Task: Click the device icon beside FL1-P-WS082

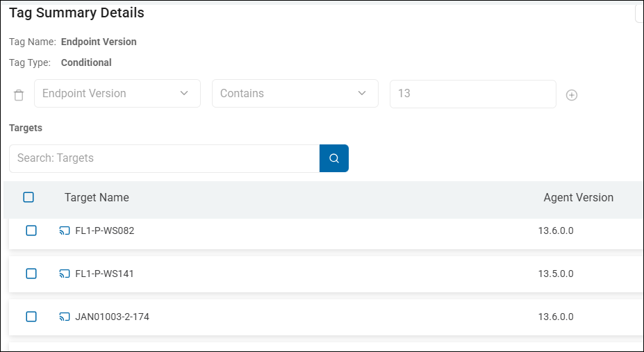Action: [65, 231]
